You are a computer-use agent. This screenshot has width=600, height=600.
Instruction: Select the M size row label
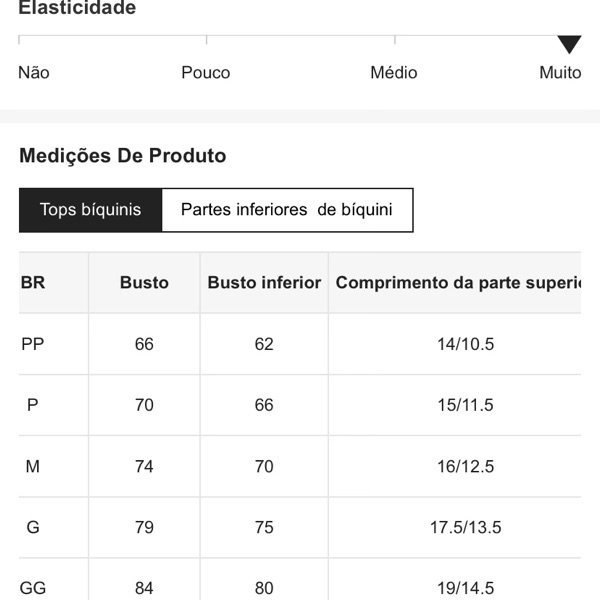click(33, 467)
